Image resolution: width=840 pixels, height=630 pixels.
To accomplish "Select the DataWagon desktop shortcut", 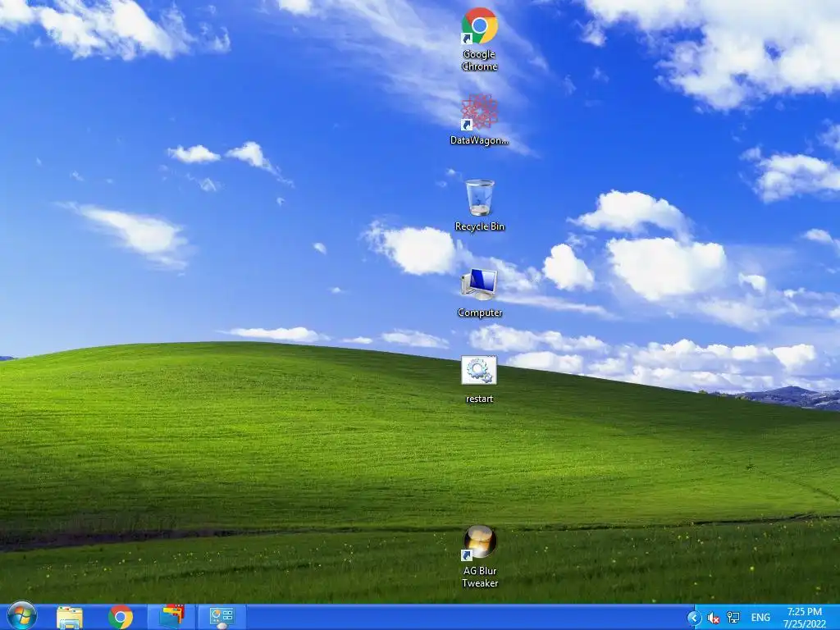I will coord(479,120).
